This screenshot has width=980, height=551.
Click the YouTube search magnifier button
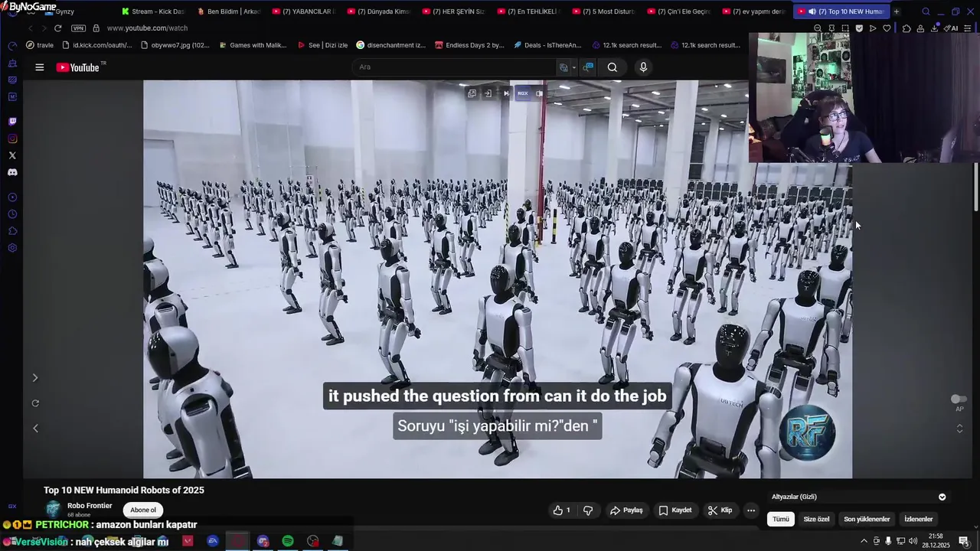(x=612, y=67)
